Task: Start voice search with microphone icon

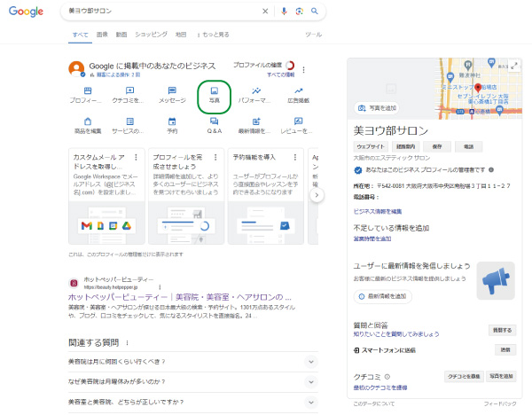Action: 284,12
